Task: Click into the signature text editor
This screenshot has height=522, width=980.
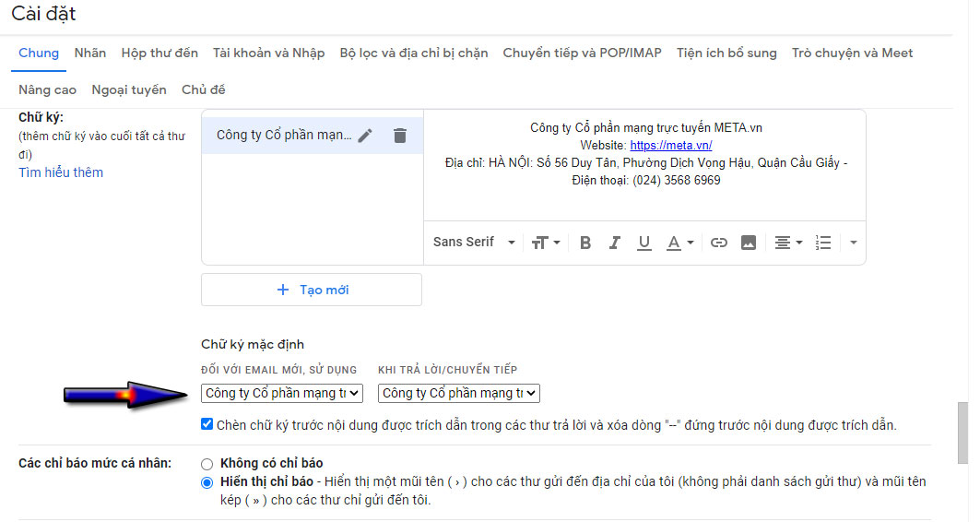Action: (645, 166)
